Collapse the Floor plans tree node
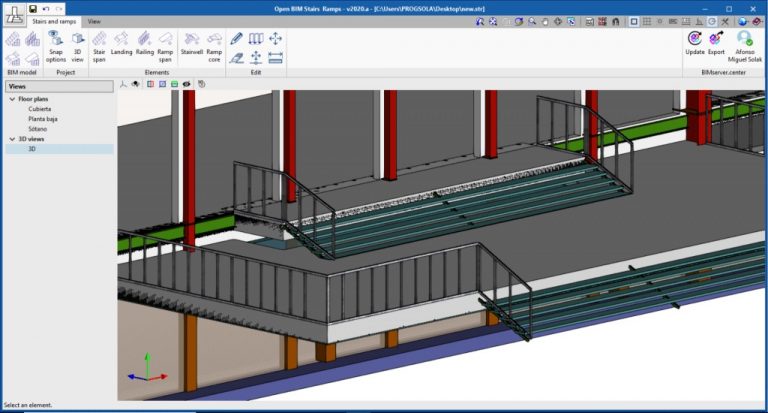This screenshot has width=768, height=413. tap(12, 99)
